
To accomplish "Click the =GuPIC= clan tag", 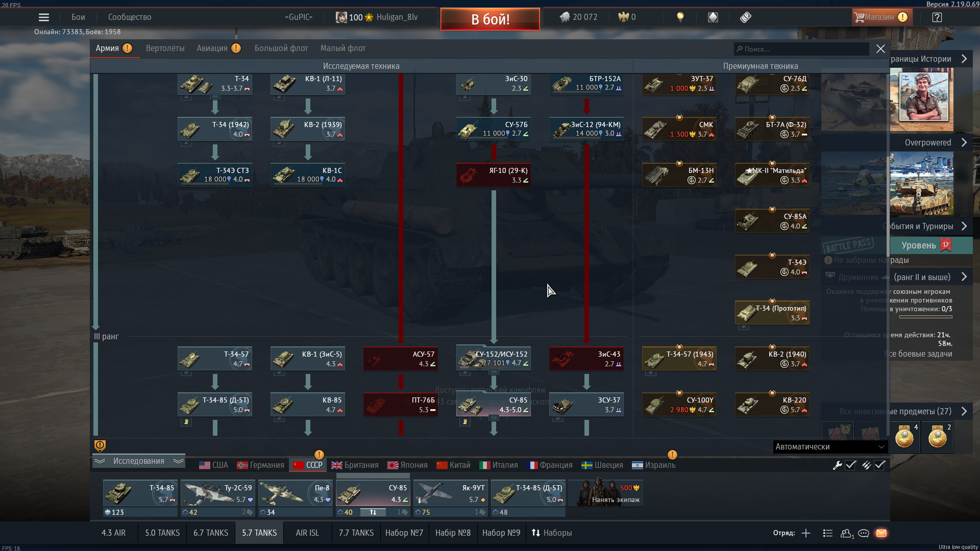I will pyautogui.click(x=299, y=17).
